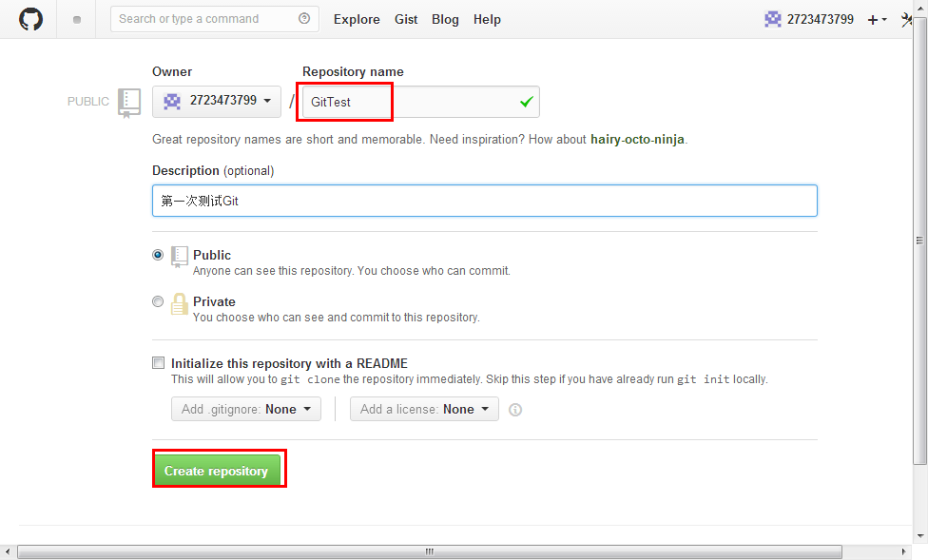Click the Description text field

[x=484, y=201]
